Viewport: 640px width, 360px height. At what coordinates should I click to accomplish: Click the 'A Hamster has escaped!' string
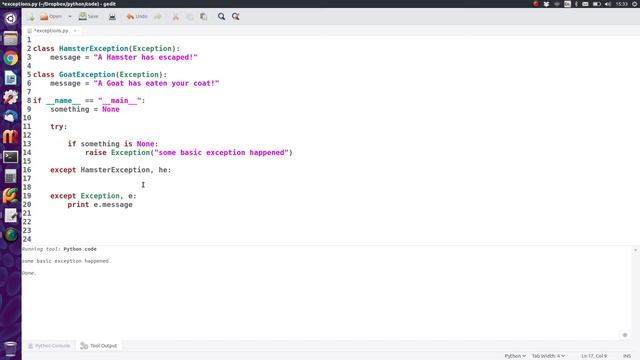pos(145,57)
